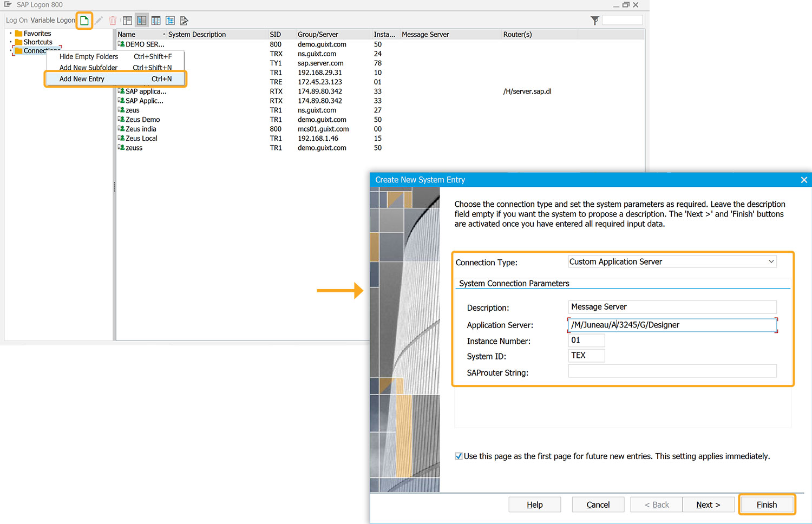Click the New Entry document icon in toolbar
The image size is (812, 524).
pos(84,21)
